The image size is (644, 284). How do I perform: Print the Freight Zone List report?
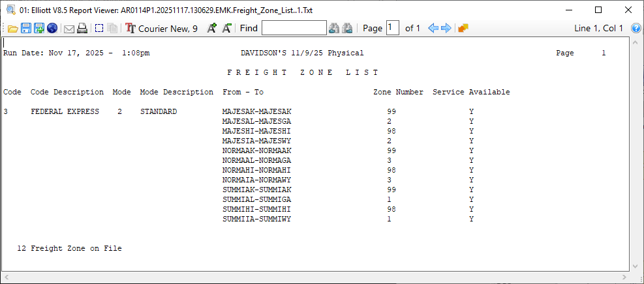coord(82,28)
